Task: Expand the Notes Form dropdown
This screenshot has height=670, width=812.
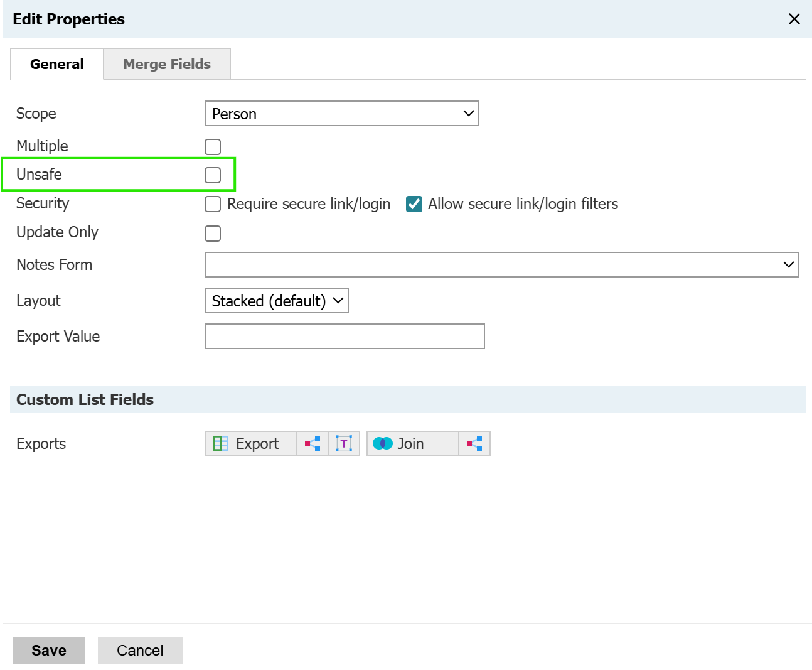Action: (x=501, y=265)
